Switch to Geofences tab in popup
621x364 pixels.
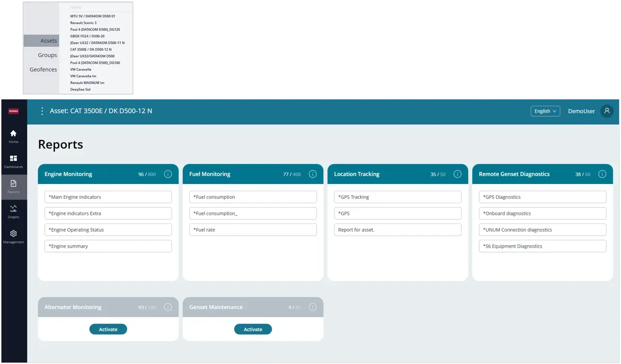tap(43, 70)
